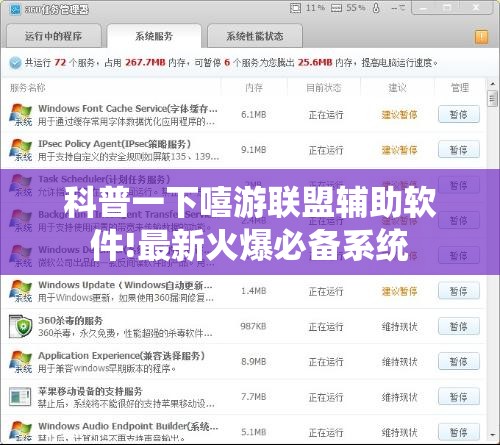Click the 6.1MB memory value

pyautogui.click(x=254, y=115)
